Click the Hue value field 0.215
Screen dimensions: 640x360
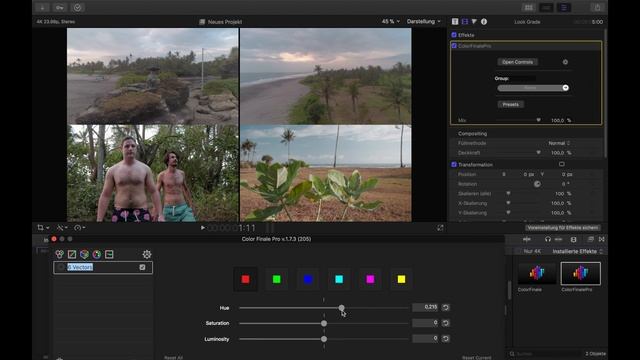point(425,307)
